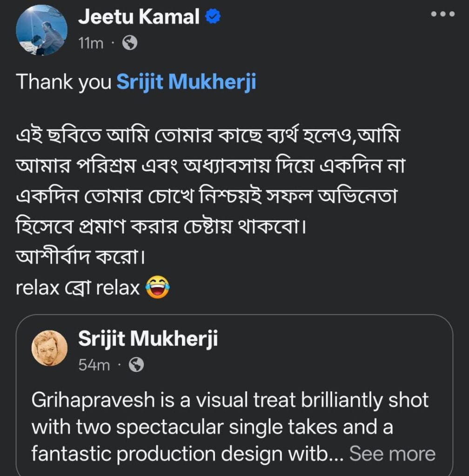Screen dimensions: 469x476
Task: Click the "relax ব্রো relax" line
Action: 78,288
